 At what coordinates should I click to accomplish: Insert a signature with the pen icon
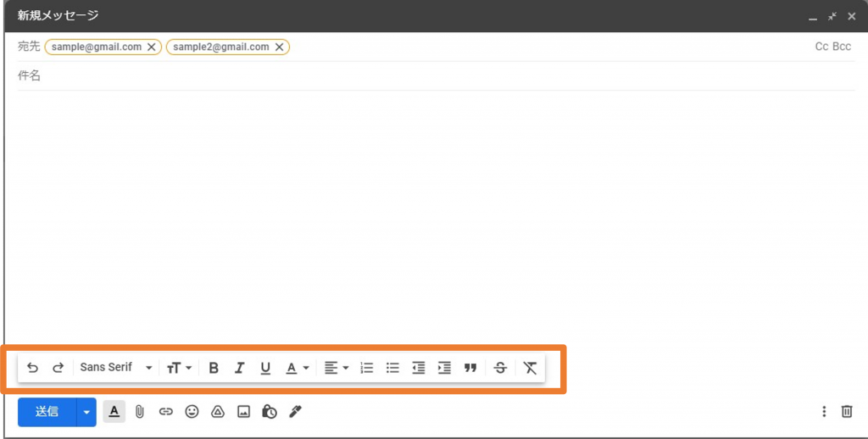click(x=296, y=411)
